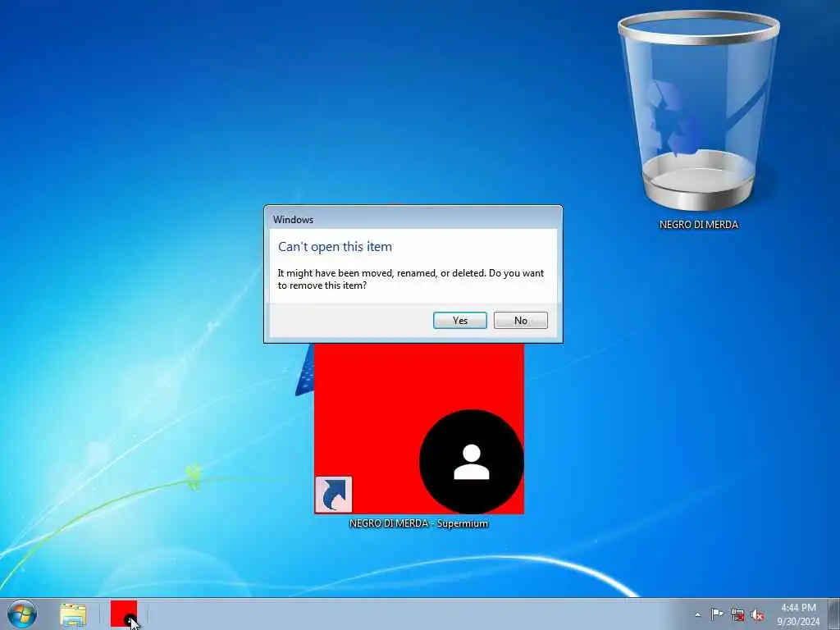The image size is (840, 630).
Task: Click Yes to remove the item
Action: (x=459, y=321)
